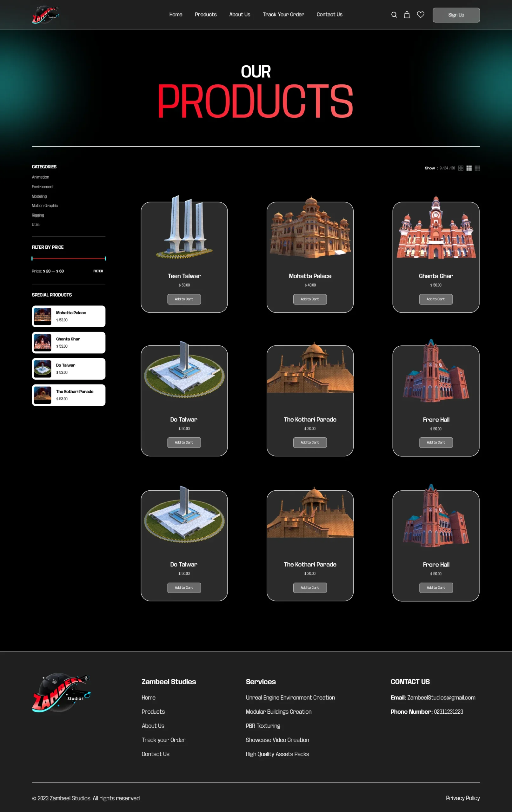The height and width of the screenshot is (812, 512).
Task: Switch to two-column grid view
Action: [460, 168]
